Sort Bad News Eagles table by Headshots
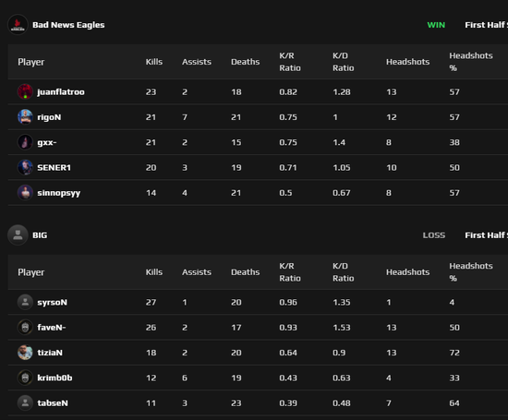 [408, 62]
